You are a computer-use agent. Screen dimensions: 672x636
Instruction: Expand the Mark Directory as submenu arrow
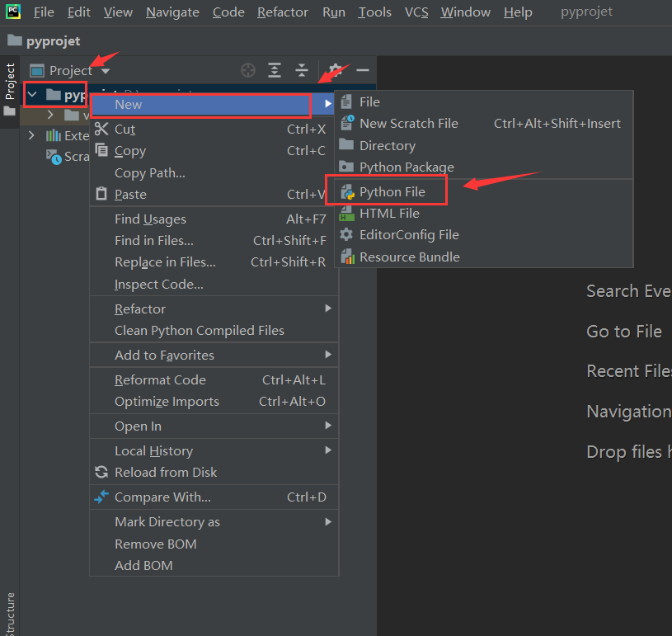328,521
